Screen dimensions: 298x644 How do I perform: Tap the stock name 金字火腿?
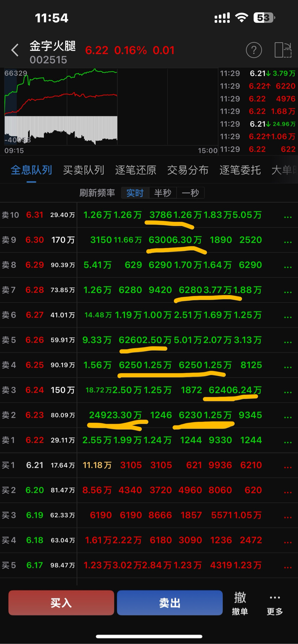click(53, 46)
